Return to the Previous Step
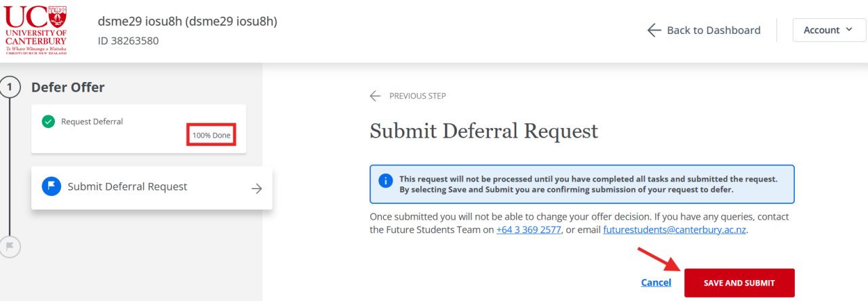 417,96
